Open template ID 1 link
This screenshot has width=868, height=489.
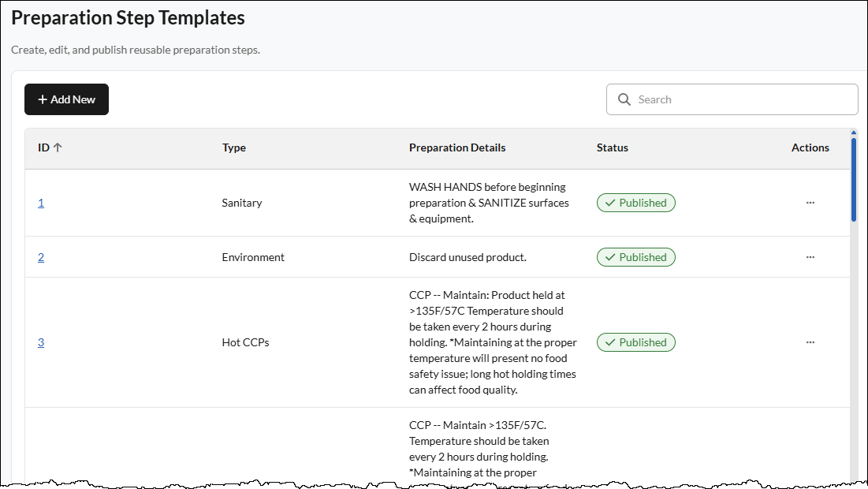41,203
